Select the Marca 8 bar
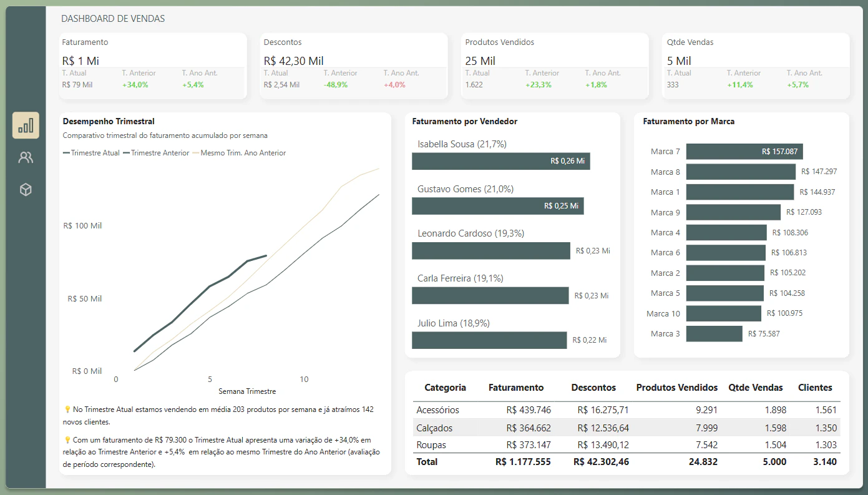 coord(741,172)
